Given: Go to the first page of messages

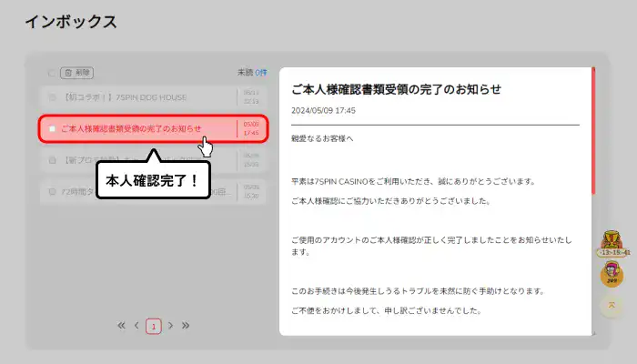Looking at the screenshot, I should pyautogui.click(x=121, y=326).
